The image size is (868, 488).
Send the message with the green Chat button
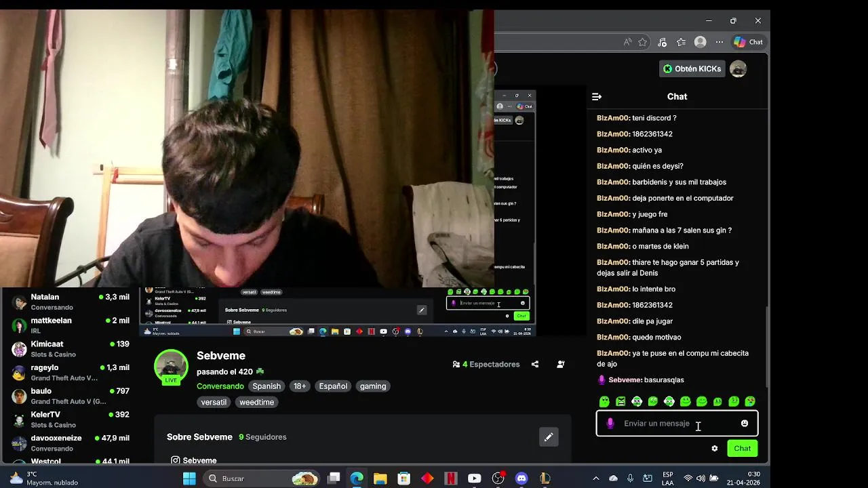743,449
